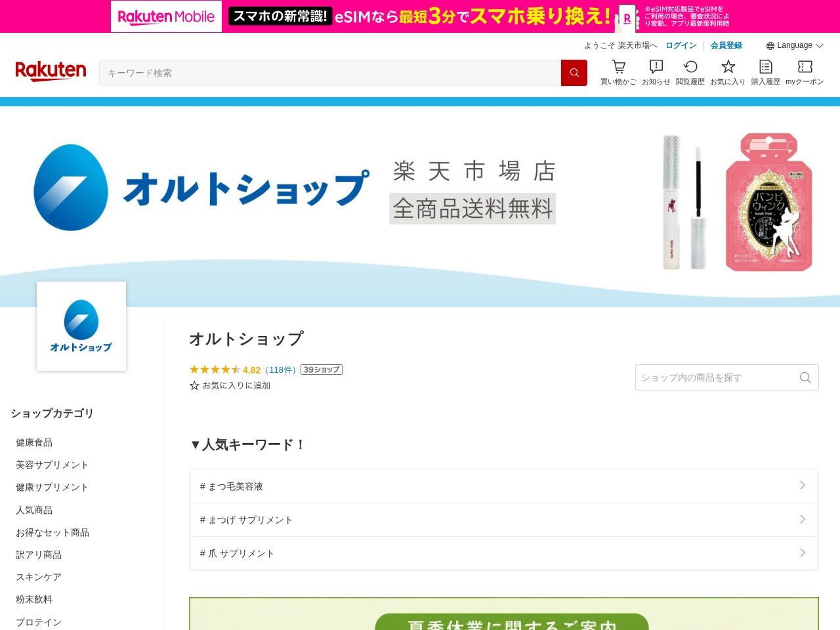Select 健康食品 category

point(34,443)
